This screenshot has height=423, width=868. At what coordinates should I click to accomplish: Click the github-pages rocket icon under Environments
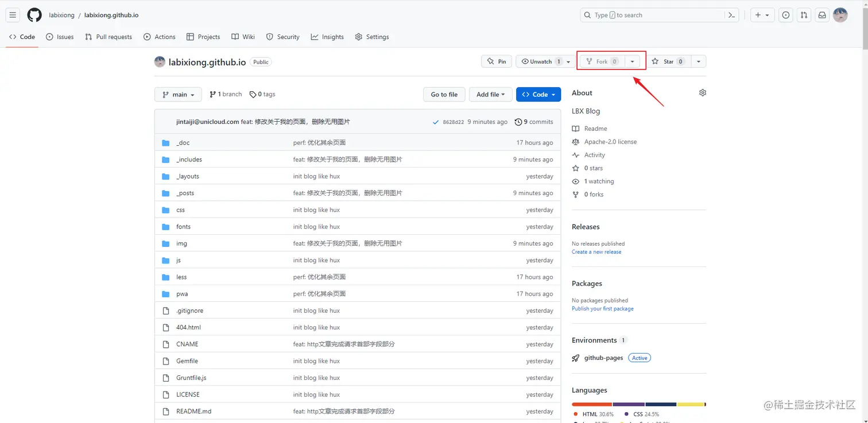coord(575,358)
